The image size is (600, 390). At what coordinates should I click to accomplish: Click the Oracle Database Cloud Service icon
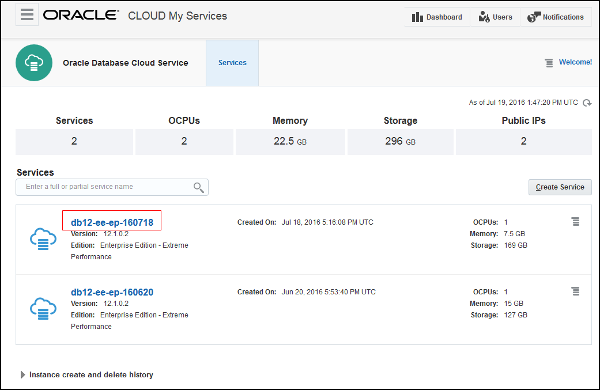tap(34, 63)
